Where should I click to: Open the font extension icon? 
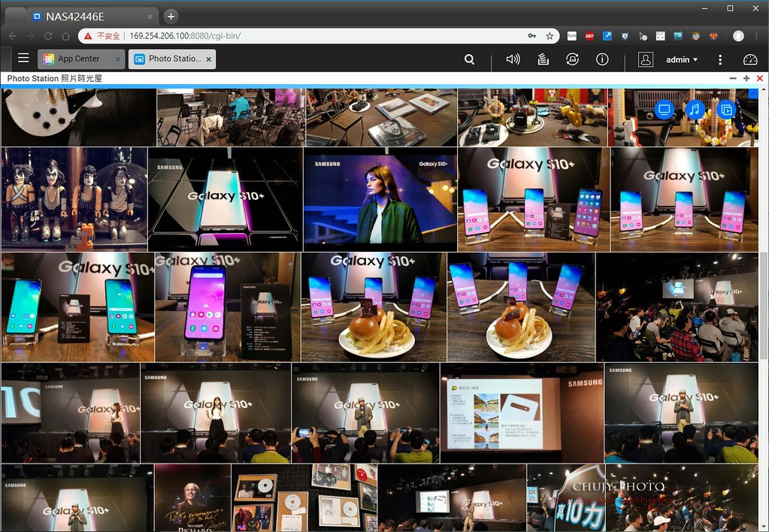coord(572,36)
